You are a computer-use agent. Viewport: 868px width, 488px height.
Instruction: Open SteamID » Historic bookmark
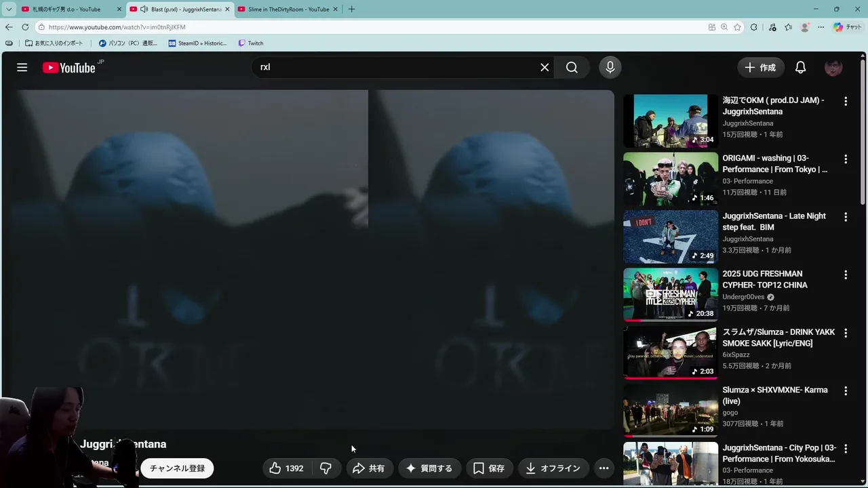click(x=197, y=43)
